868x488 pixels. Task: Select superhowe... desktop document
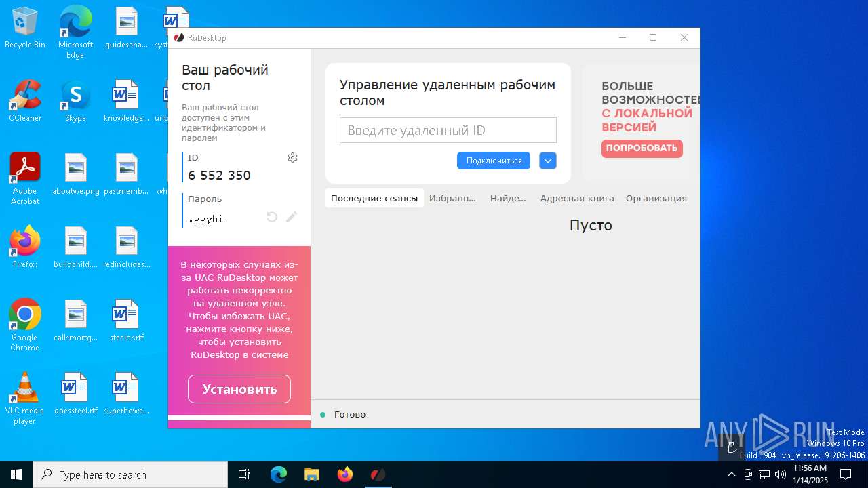(126, 394)
